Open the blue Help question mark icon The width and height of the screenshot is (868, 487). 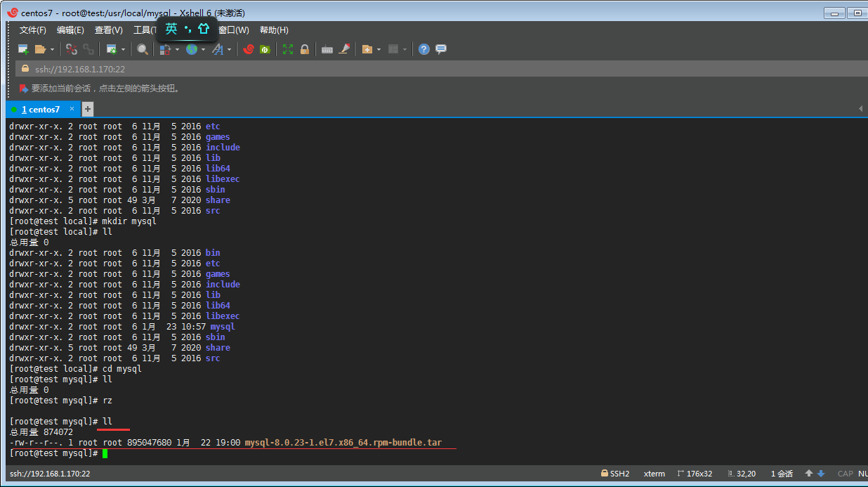(x=424, y=49)
